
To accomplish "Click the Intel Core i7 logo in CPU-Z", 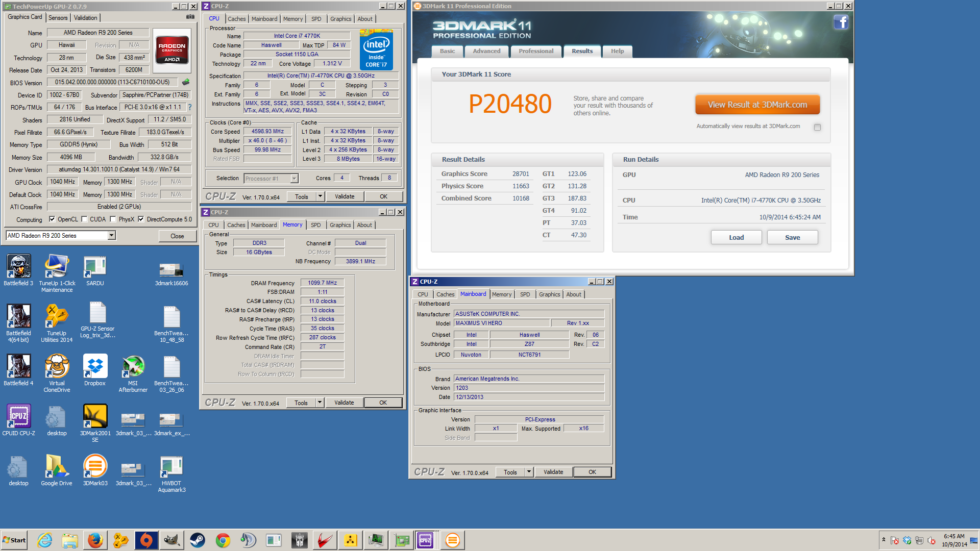I will [x=376, y=49].
